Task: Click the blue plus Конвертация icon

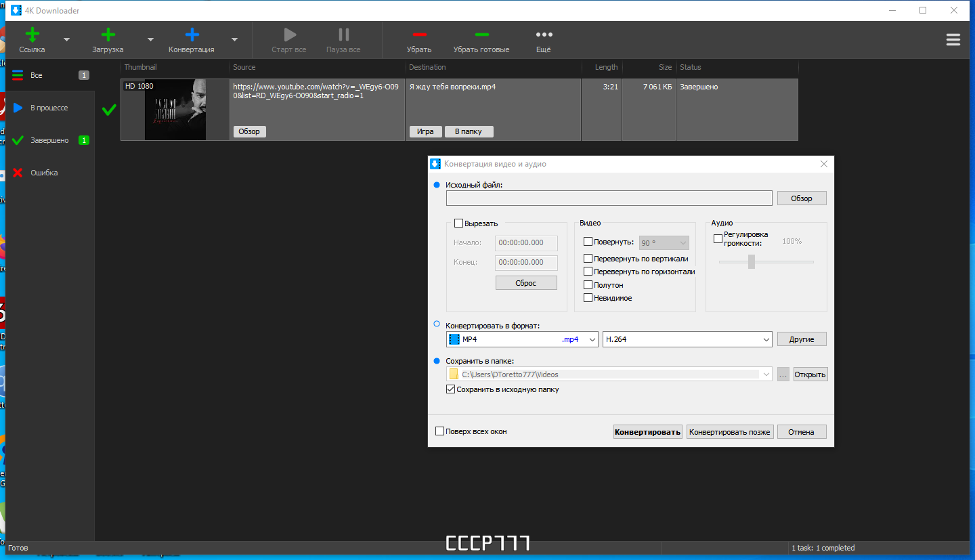Action: click(192, 35)
